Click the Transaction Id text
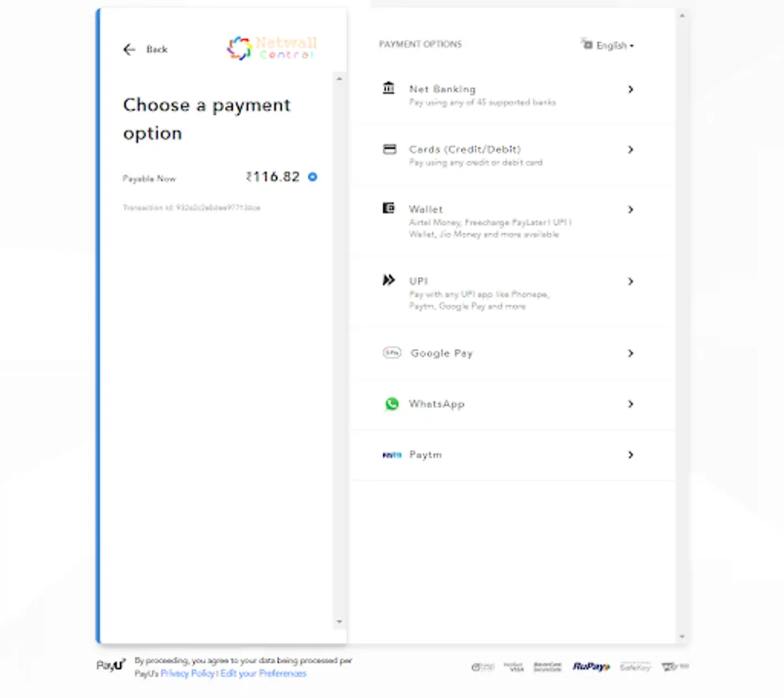784x698 pixels. pyautogui.click(x=192, y=208)
